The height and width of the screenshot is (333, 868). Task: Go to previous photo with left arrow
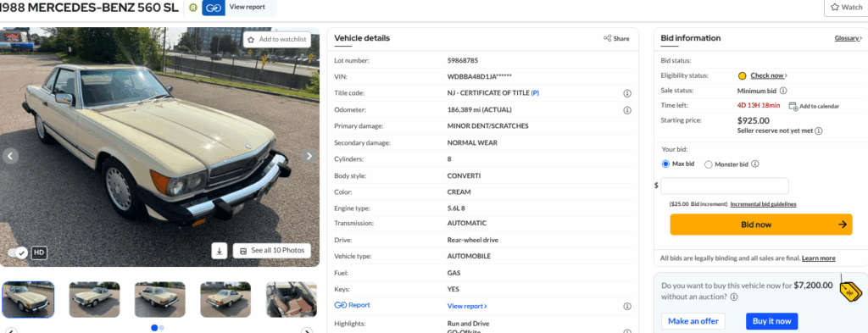pyautogui.click(x=10, y=156)
